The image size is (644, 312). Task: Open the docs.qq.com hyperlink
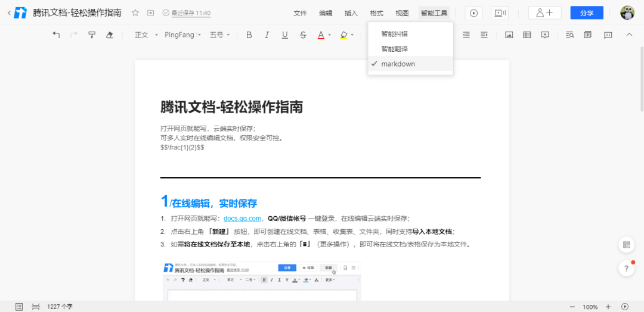pyautogui.click(x=242, y=218)
